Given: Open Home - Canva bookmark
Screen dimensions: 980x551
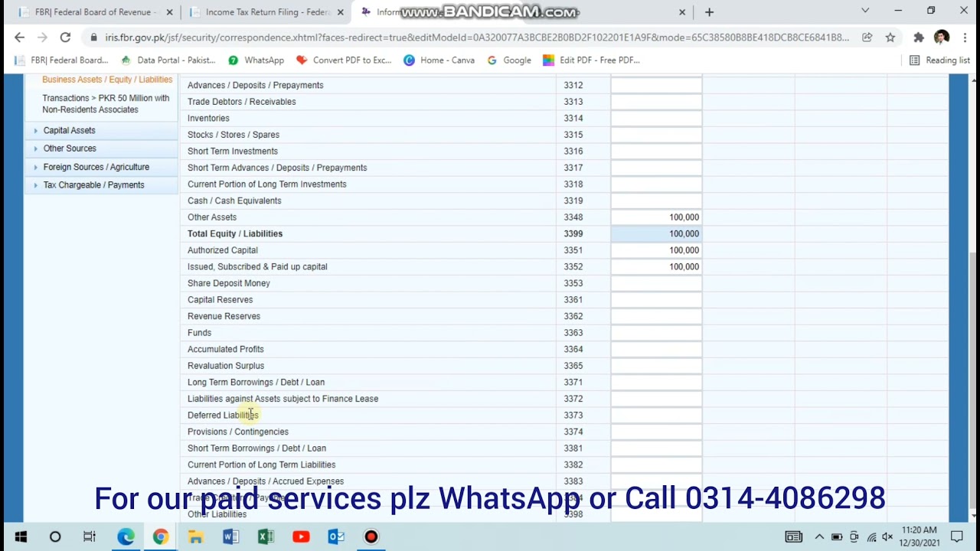Looking at the screenshot, I should [x=439, y=60].
